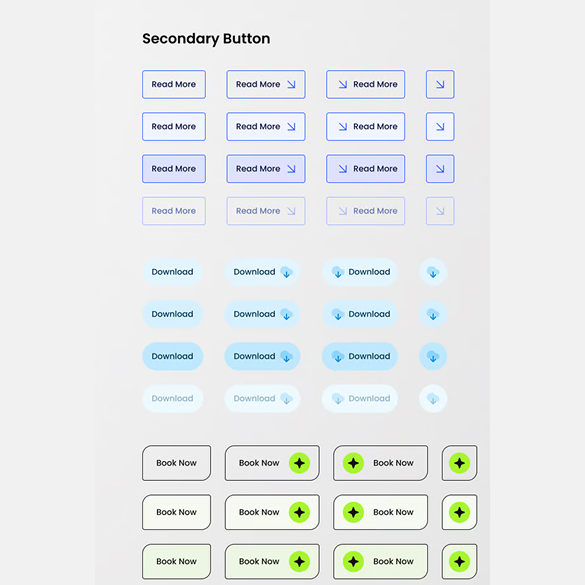Click the darkest blue cloud-only download button
585x585 pixels.
tap(433, 356)
